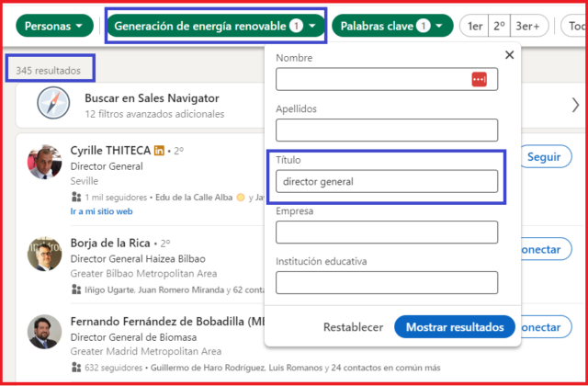This screenshot has width=588, height=386.
Task: Follow Cyrille THITECA with Seguir button
Action: click(x=544, y=157)
